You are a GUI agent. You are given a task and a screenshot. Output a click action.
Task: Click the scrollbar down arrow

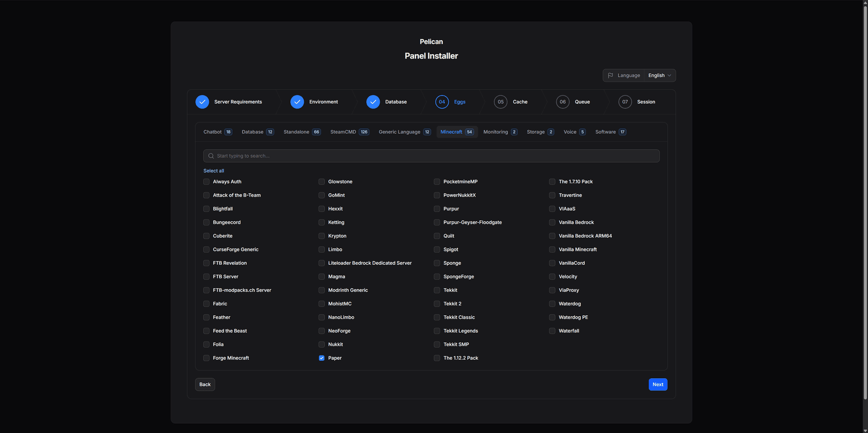(x=865, y=430)
